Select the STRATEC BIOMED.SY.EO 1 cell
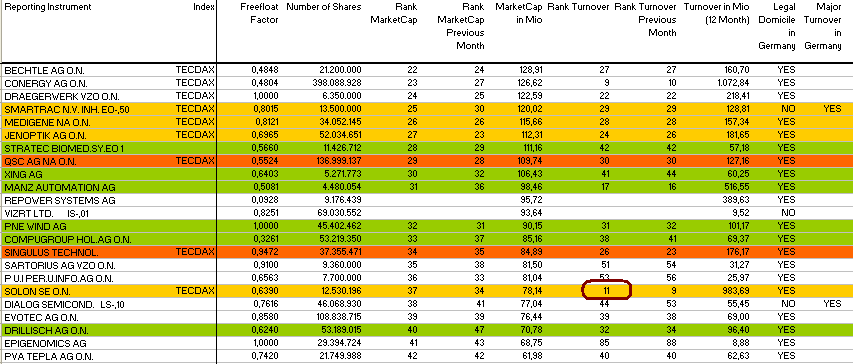 pyautogui.click(x=64, y=149)
